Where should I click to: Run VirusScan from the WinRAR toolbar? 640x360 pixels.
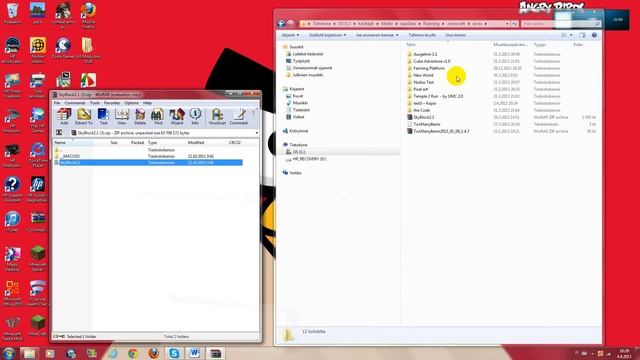point(217,116)
